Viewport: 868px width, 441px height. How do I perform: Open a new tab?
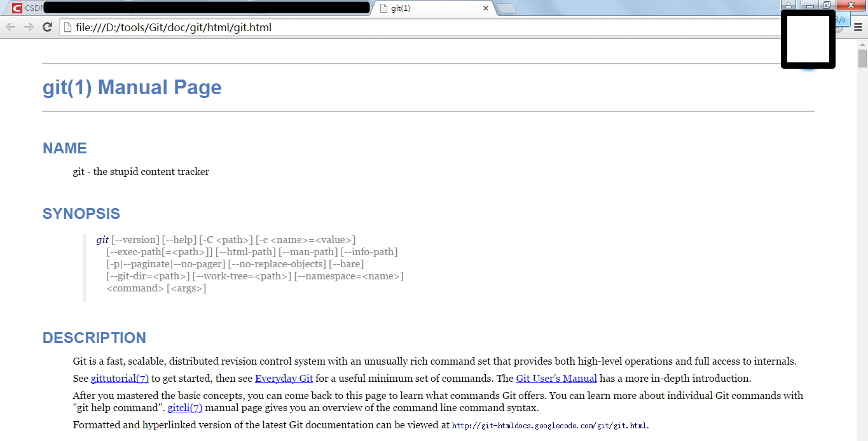click(506, 8)
